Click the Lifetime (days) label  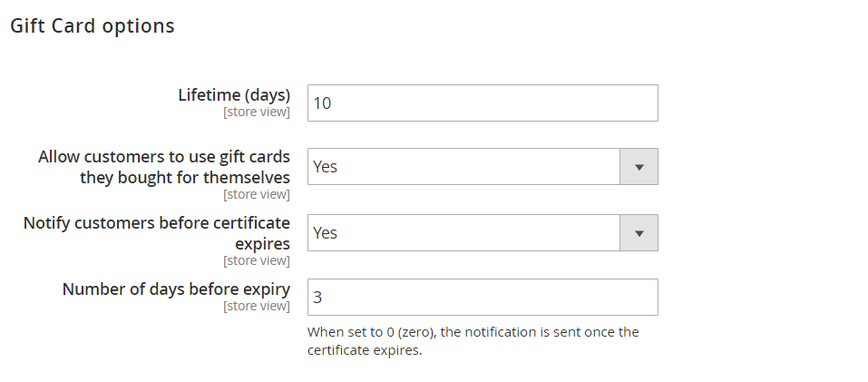click(x=234, y=95)
